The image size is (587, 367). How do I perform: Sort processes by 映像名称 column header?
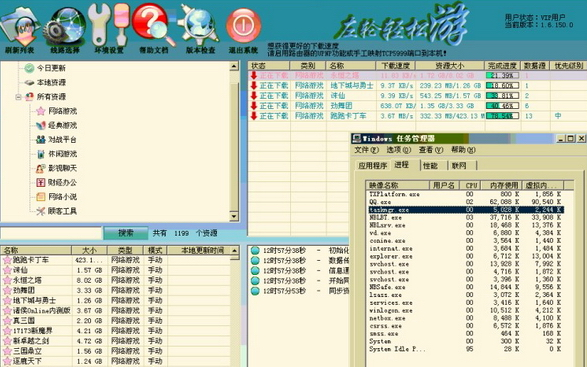coord(398,185)
